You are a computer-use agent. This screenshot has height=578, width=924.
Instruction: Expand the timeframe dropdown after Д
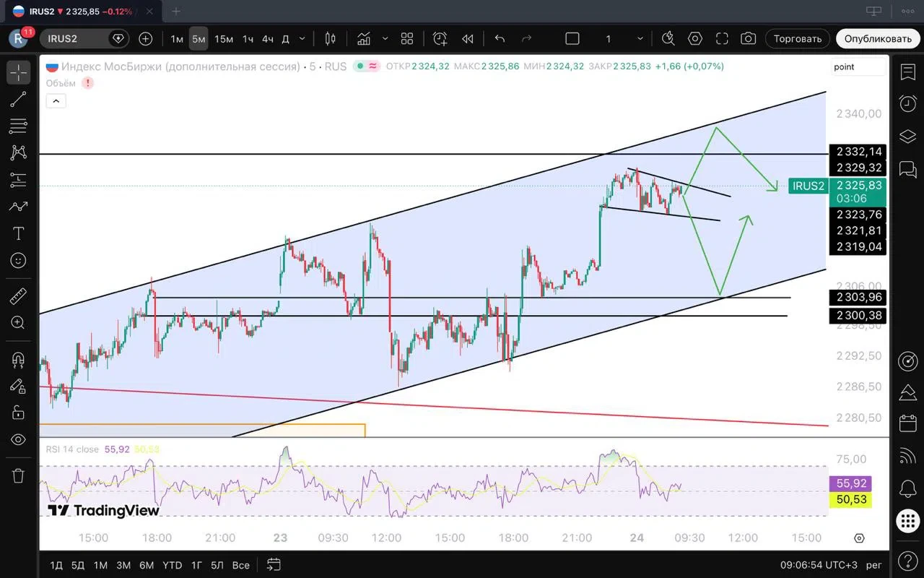(302, 38)
